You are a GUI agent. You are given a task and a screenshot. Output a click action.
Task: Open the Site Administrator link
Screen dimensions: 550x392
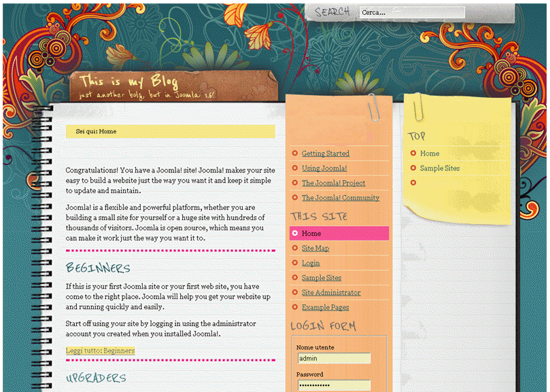click(331, 292)
